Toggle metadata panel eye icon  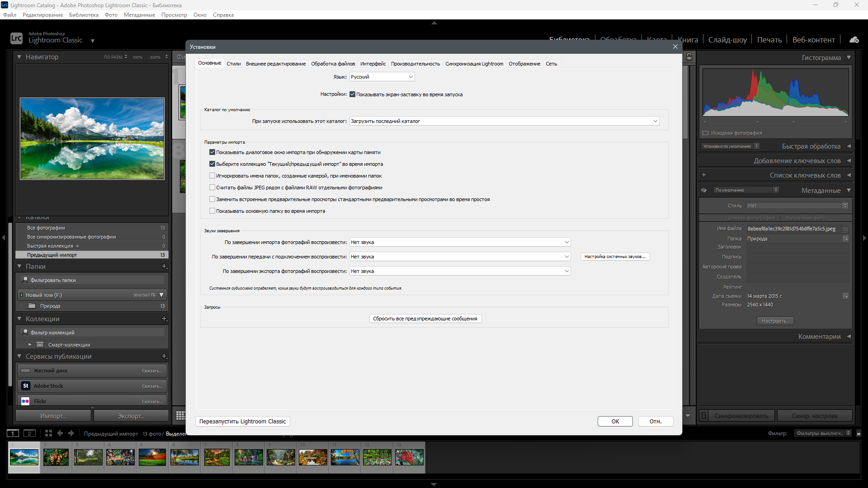pyautogui.click(x=704, y=190)
